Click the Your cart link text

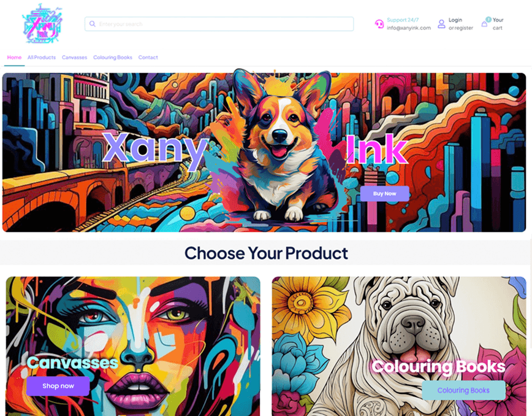pos(498,24)
